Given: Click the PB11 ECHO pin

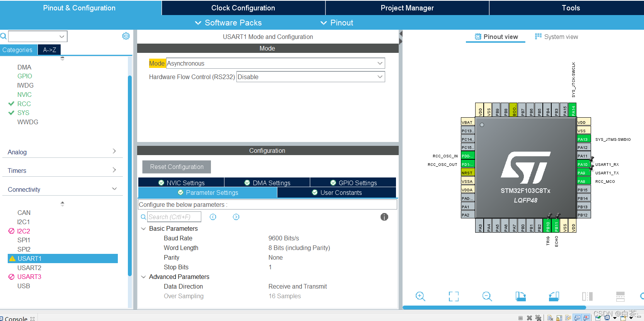Looking at the screenshot, I should 556,225.
